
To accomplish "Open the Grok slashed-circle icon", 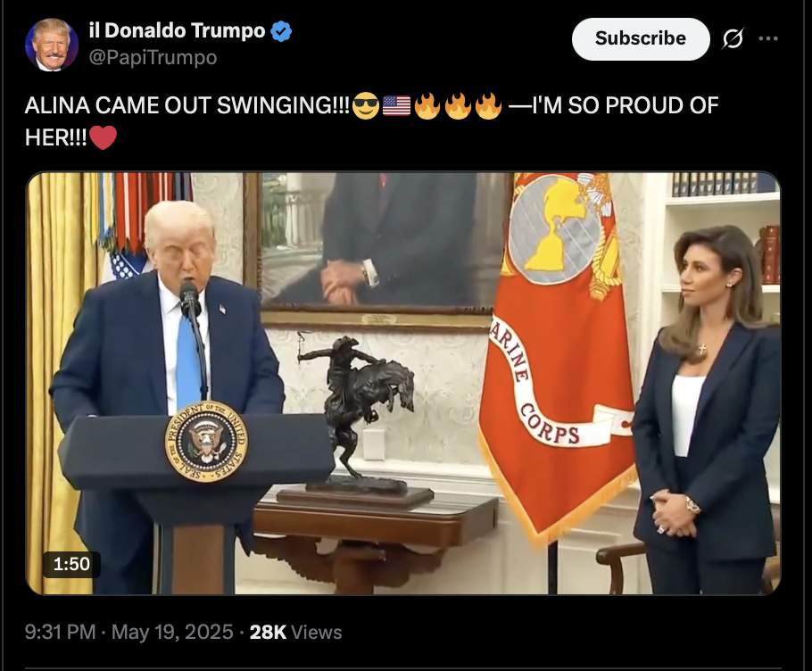I will [x=733, y=38].
